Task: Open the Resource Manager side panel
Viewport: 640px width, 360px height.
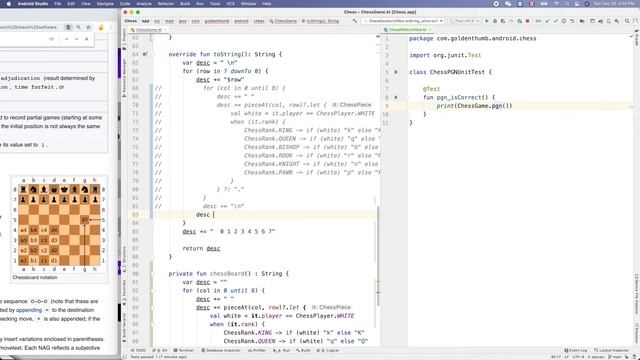Action: pyautogui.click(x=124, y=78)
